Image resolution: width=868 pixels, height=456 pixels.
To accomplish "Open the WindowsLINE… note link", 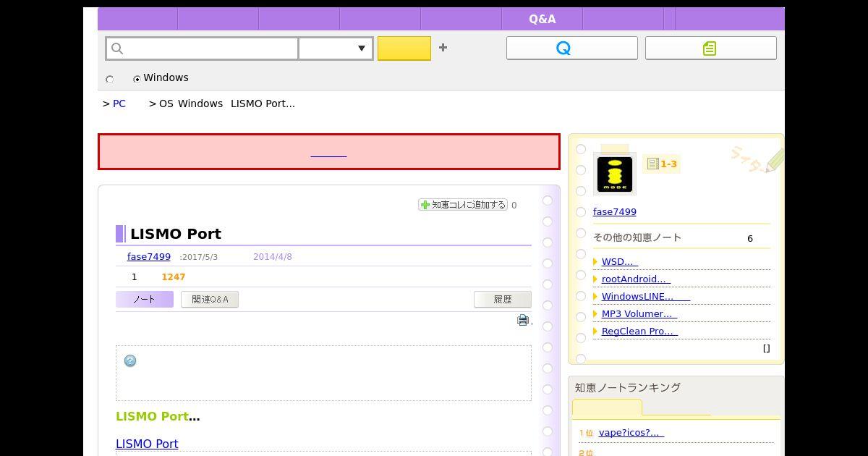I will tap(646, 296).
